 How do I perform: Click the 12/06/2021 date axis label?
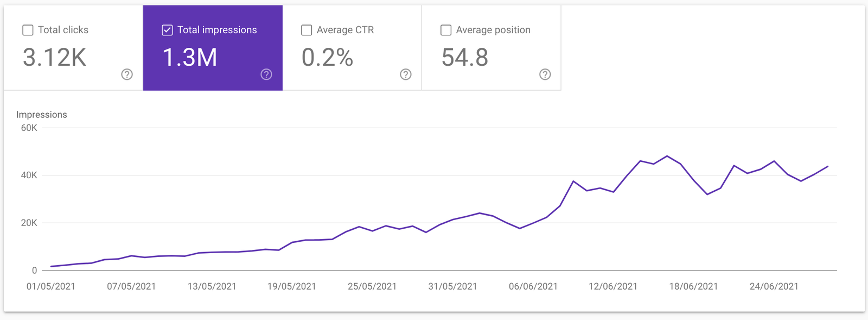tap(613, 286)
